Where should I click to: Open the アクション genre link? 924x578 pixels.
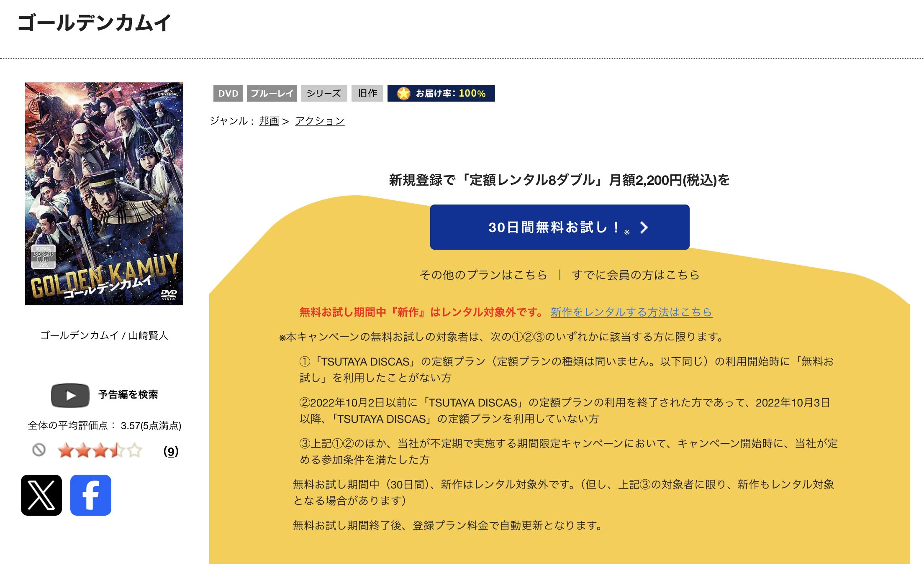pos(320,120)
